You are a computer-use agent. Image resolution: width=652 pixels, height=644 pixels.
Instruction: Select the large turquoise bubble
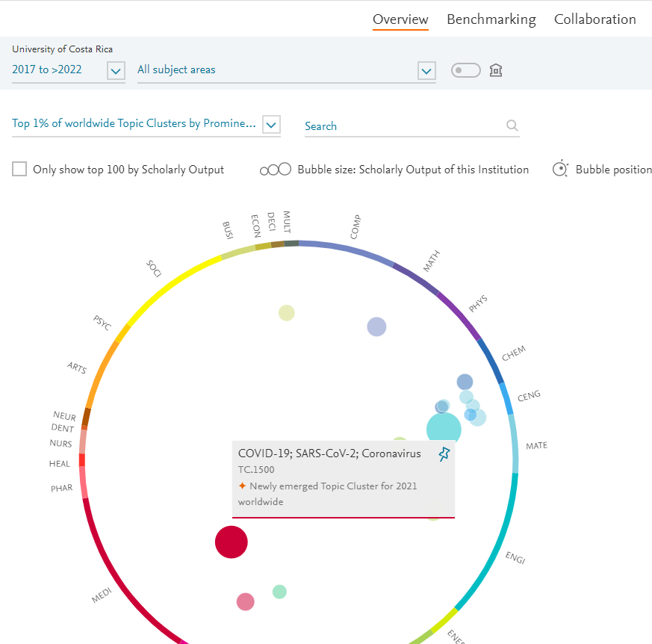coord(444,427)
